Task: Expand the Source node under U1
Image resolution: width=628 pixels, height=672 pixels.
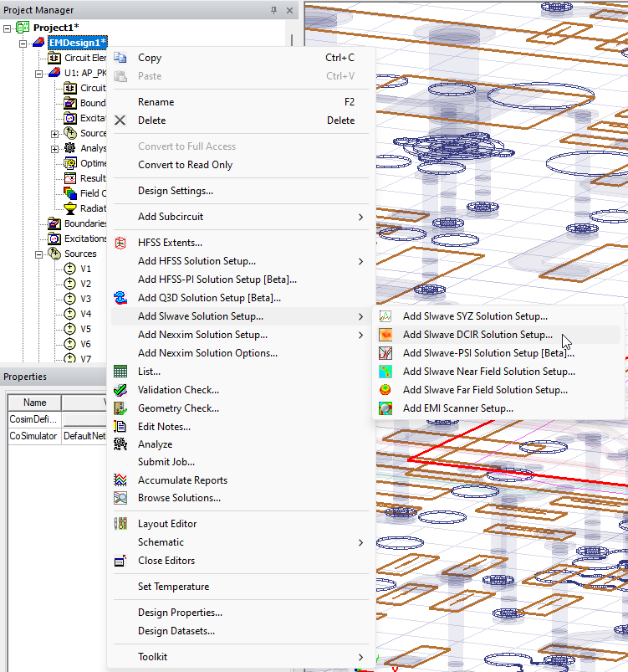Action: (x=55, y=134)
